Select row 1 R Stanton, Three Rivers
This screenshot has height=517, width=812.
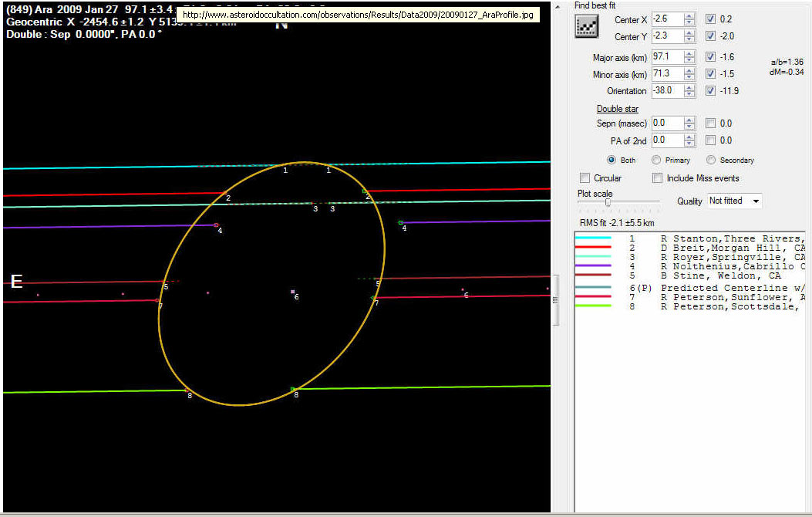click(x=690, y=238)
